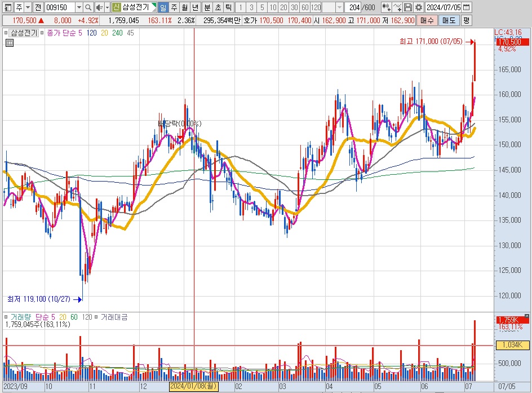Screen dimensions: 532x393
Task: Click the candle count 204 field
Action: pos(353,7)
